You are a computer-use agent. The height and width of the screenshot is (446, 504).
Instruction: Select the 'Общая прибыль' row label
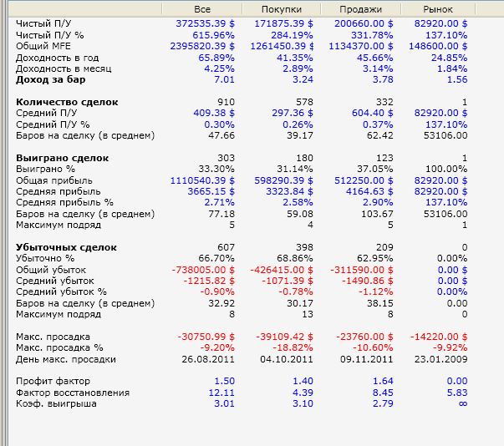(54, 180)
